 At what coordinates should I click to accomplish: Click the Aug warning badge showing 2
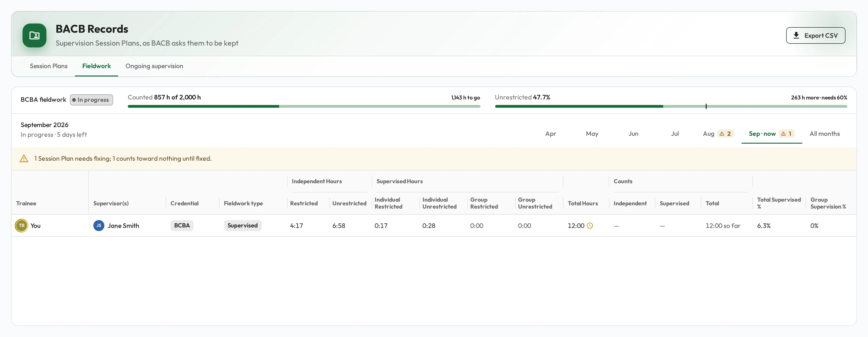click(x=725, y=134)
